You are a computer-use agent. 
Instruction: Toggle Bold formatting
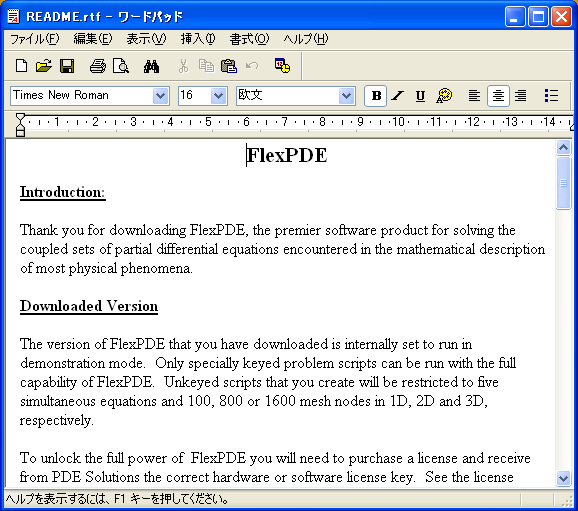tap(376, 96)
